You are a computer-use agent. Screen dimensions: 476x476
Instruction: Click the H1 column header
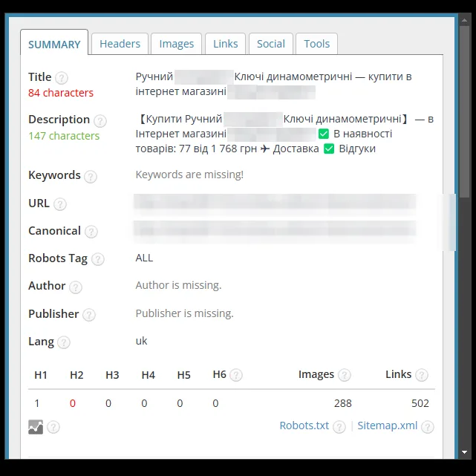point(41,375)
